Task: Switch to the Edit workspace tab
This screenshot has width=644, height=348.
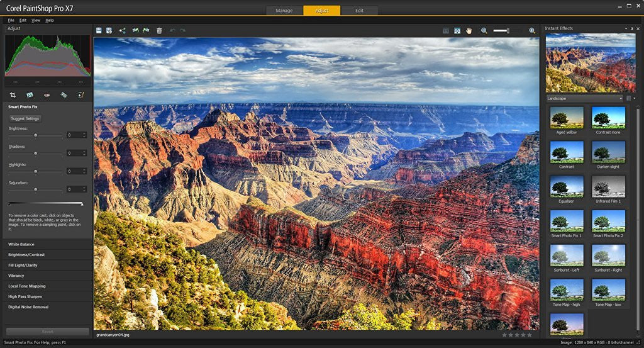Action: tap(359, 11)
